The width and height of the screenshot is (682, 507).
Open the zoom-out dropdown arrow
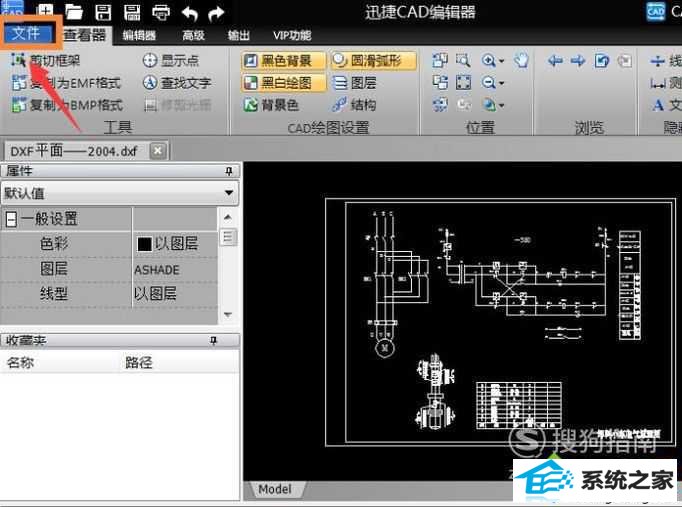tap(501, 83)
